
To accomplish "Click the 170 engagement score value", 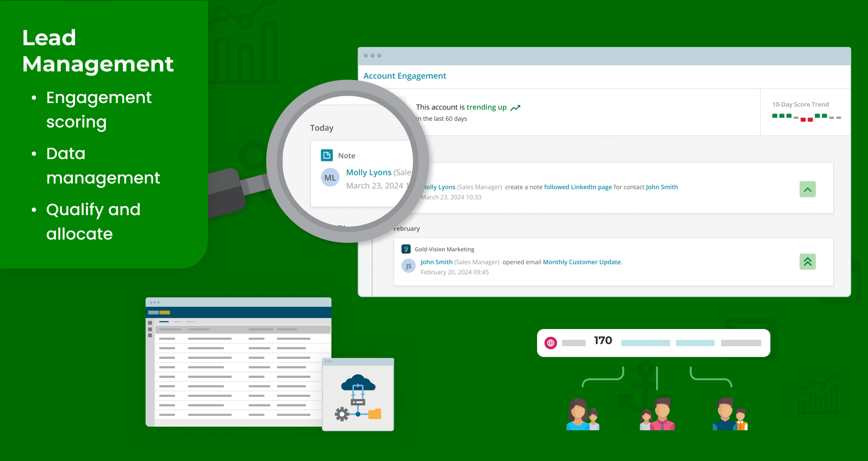I will click(603, 340).
